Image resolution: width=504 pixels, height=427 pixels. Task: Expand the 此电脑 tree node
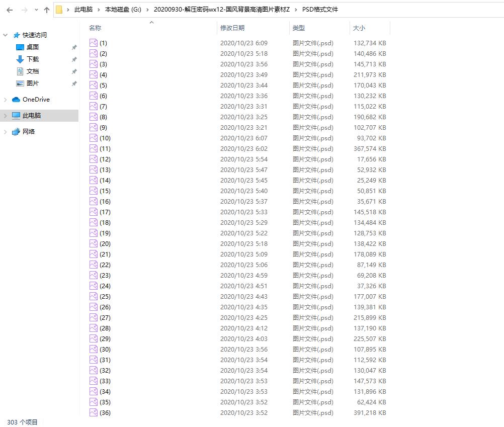click(x=6, y=116)
